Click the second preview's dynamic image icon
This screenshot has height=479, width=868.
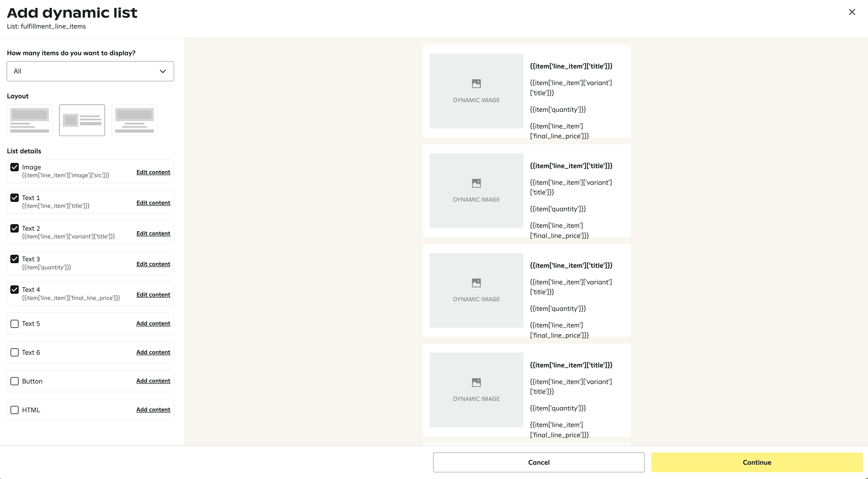point(476,183)
